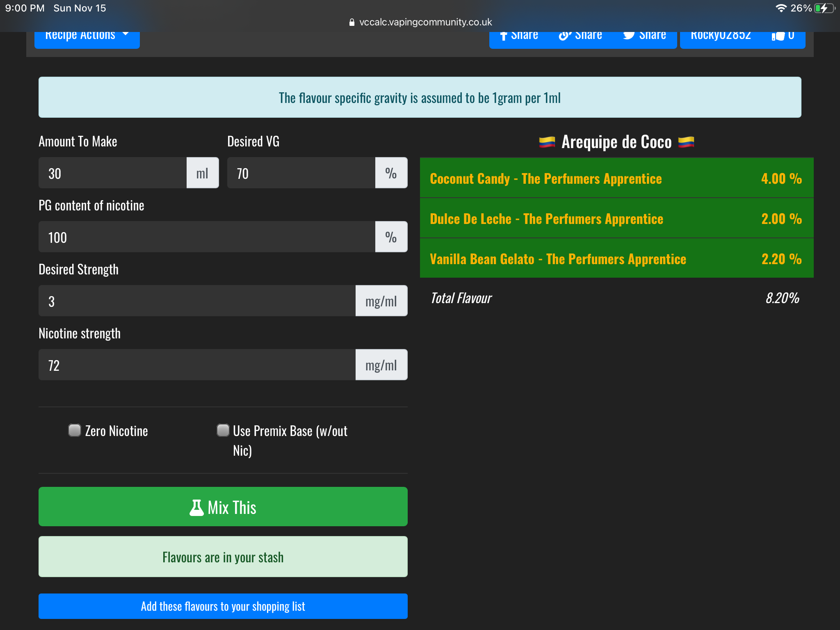The height and width of the screenshot is (630, 840).
Task: Open Coconut Candy flavour row
Action: pyautogui.click(x=617, y=178)
